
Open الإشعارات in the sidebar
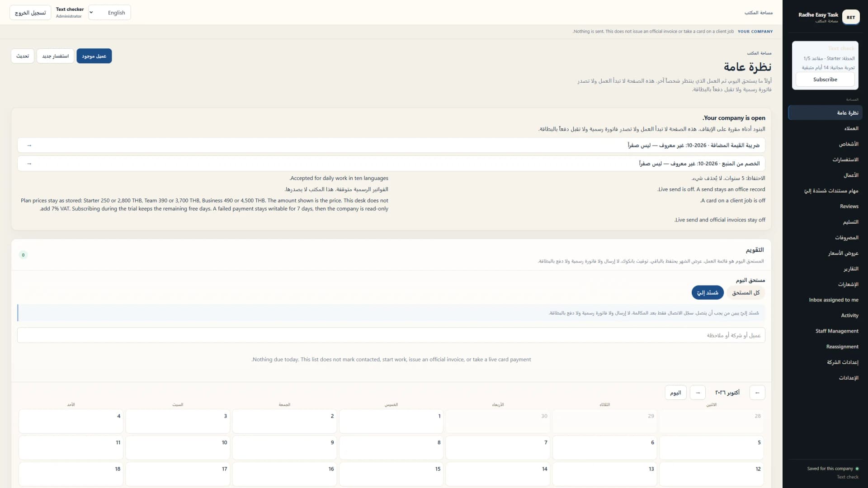(x=825, y=284)
